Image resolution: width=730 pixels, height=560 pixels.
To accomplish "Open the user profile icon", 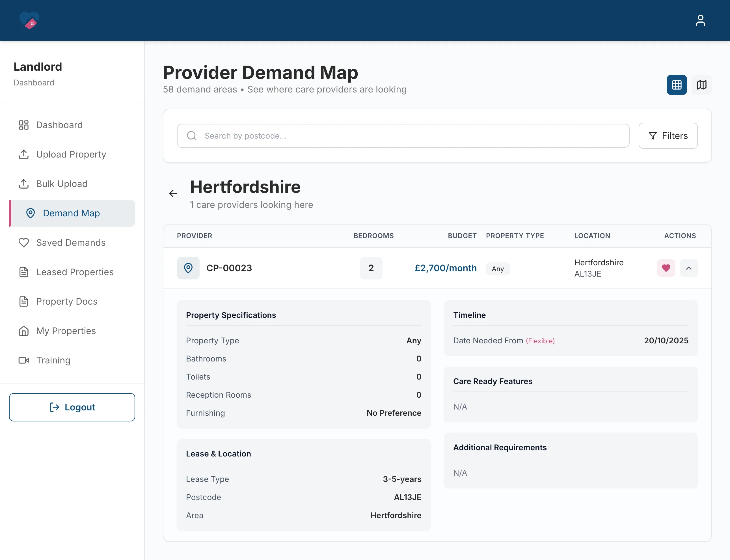I will (x=700, y=20).
